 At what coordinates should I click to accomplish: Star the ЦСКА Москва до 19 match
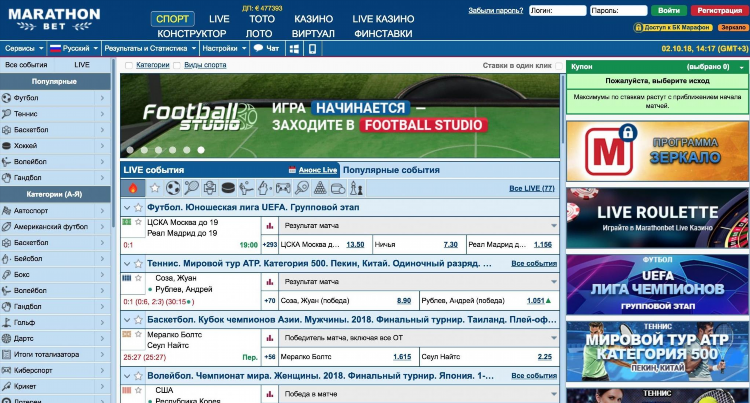[138, 222]
